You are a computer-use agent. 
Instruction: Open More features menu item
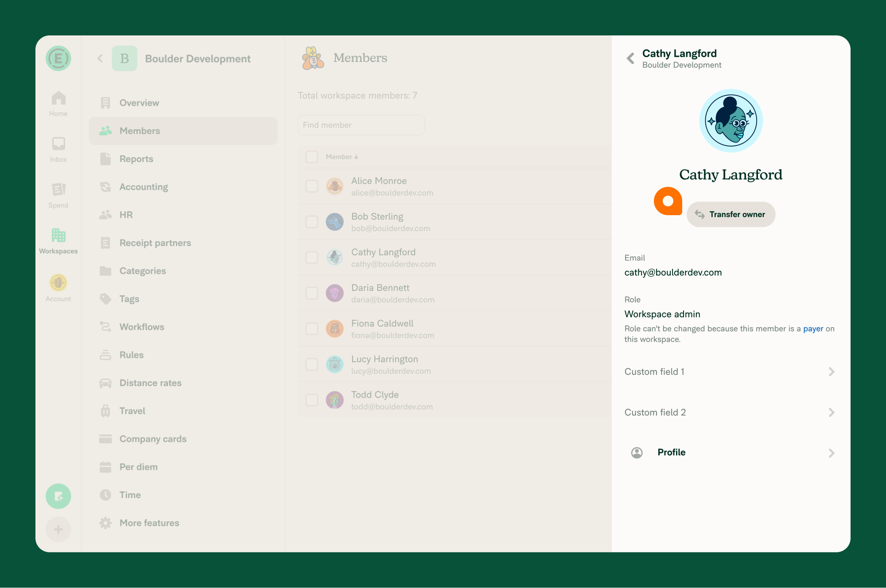pos(183,523)
